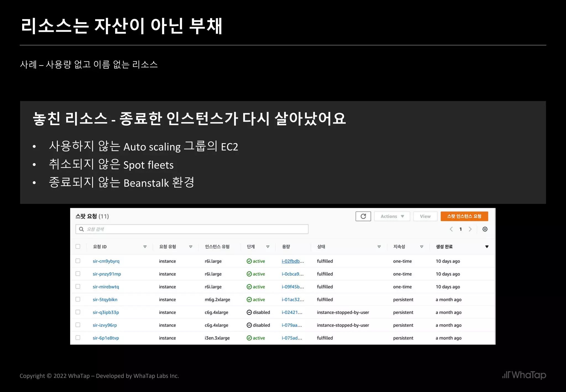Open request link sir-mirebwtq
This screenshot has height=392, width=566.
[106, 287]
